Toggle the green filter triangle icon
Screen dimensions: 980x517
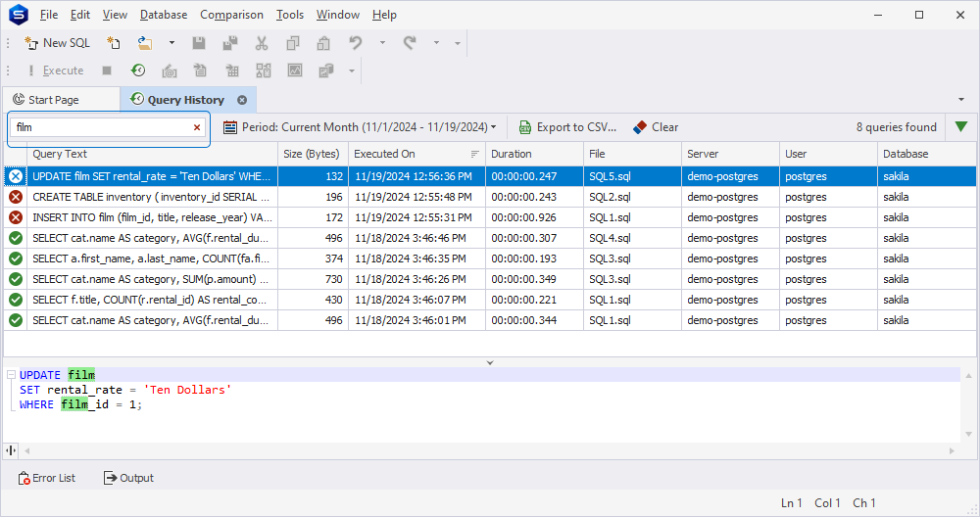click(x=961, y=127)
